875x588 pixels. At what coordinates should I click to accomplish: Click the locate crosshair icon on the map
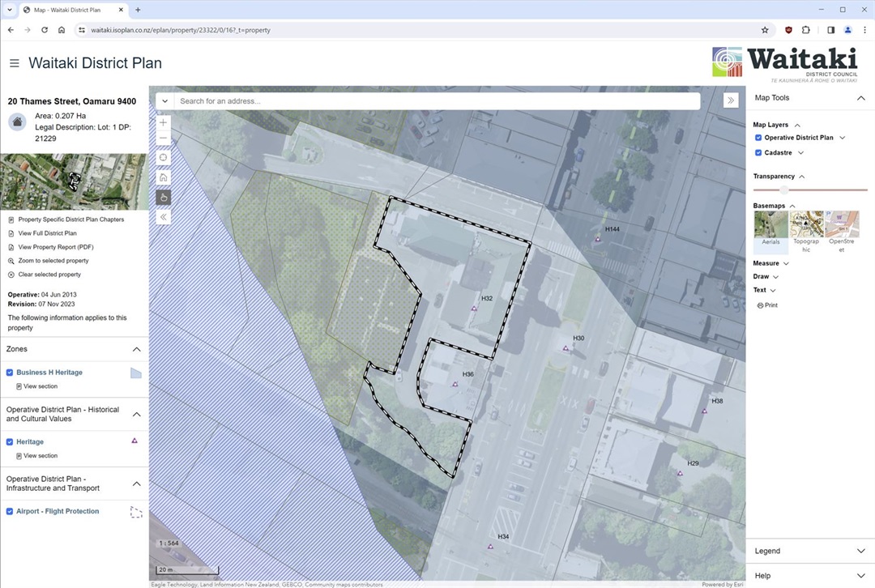[163, 157]
